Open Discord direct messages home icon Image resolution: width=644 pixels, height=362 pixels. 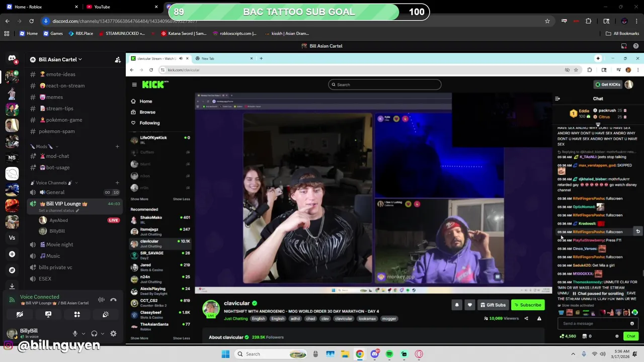12,59
